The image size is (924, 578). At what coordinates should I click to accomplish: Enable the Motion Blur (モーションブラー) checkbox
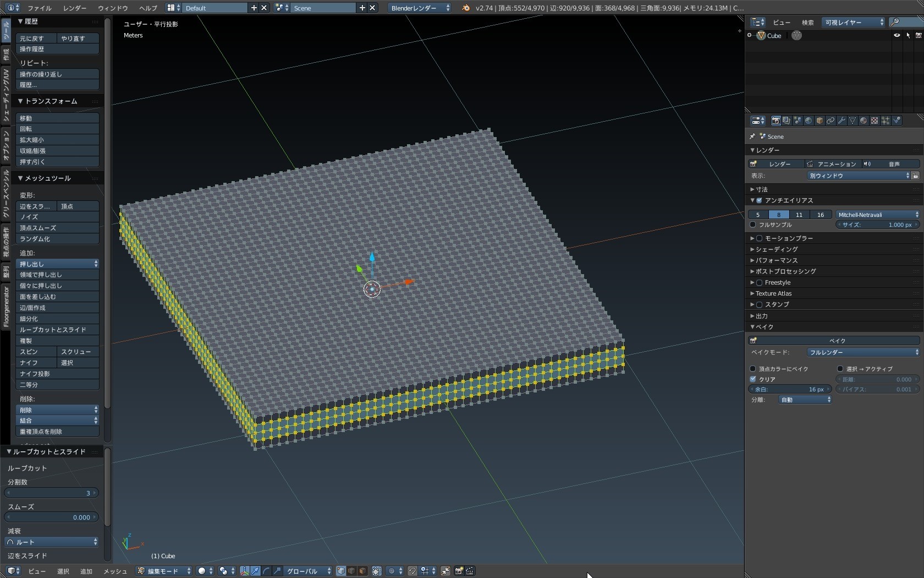coord(760,238)
